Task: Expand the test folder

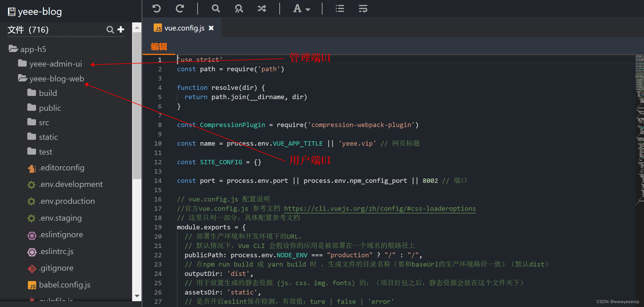Action: click(40, 152)
